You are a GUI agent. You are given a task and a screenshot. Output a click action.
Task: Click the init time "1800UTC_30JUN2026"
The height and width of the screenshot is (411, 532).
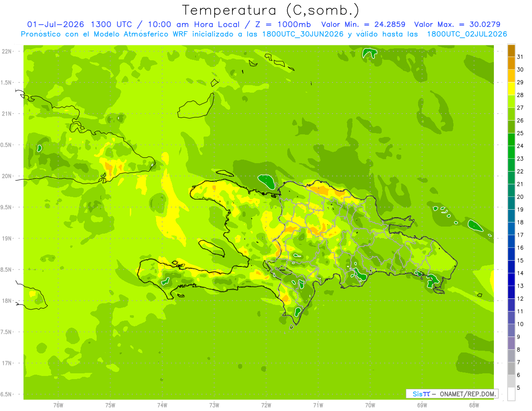tap(303, 34)
